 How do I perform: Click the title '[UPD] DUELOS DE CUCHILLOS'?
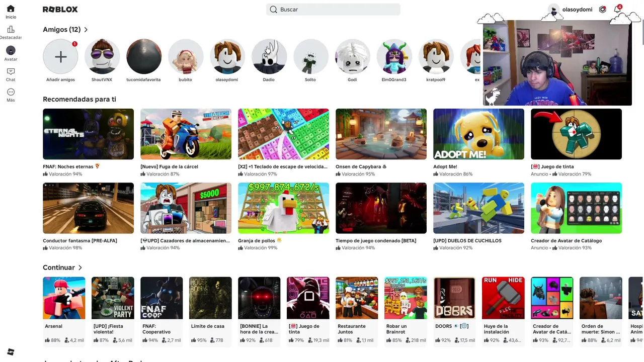pyautogui.click(x=467, y=241)
